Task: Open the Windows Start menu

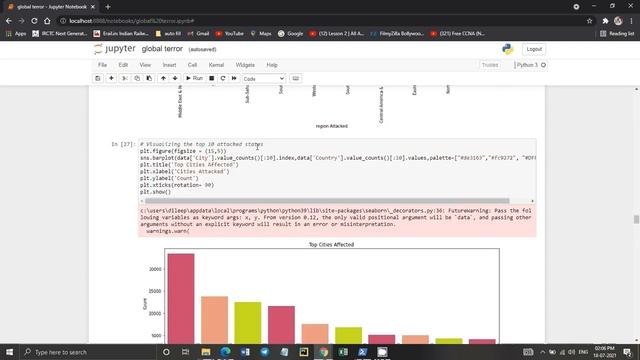Action: 9,352
